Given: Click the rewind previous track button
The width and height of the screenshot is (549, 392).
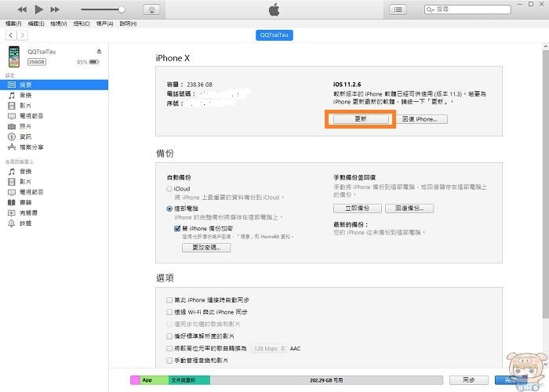Looking at the screenshot, I should coord(22,9).
